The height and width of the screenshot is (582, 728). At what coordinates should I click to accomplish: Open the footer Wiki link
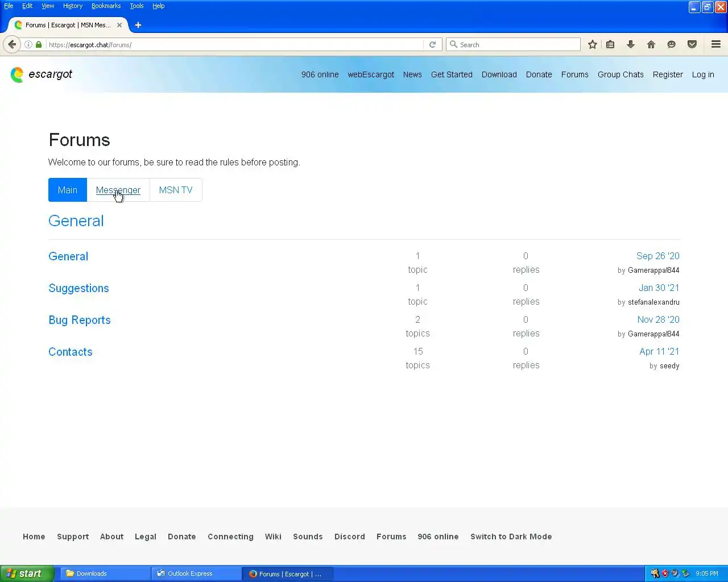[273, 537]
